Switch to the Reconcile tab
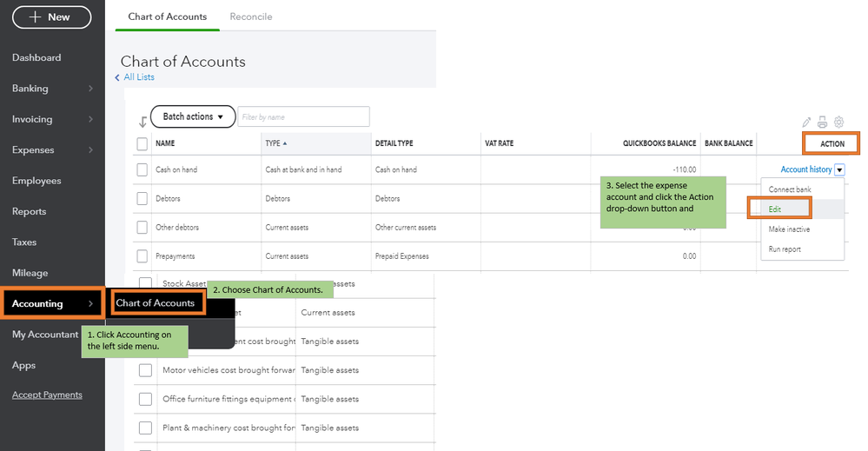Viewport: 868px width, 451px height. coord(250,17)
